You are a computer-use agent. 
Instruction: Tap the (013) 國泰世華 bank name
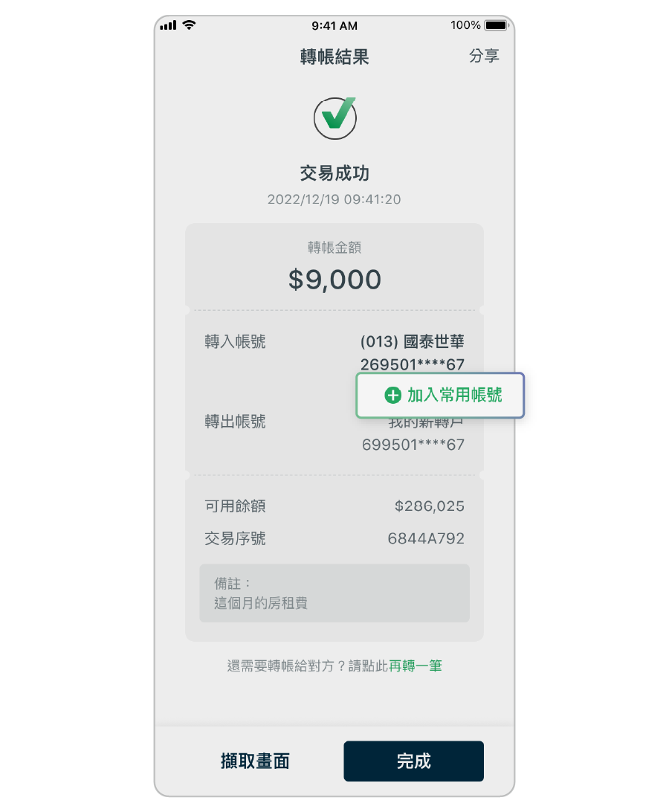(x=412, y=341)
